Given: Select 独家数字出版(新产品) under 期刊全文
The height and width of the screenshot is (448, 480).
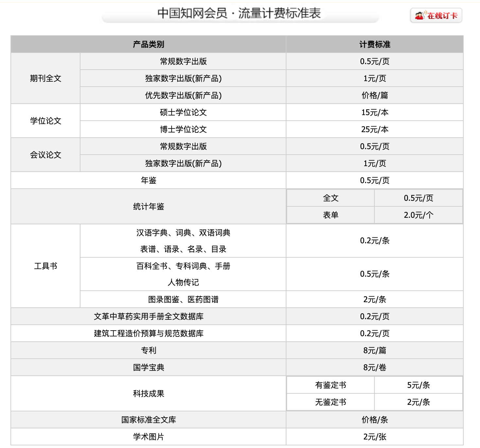Looking at the screenshot, I should coord(183,78).
